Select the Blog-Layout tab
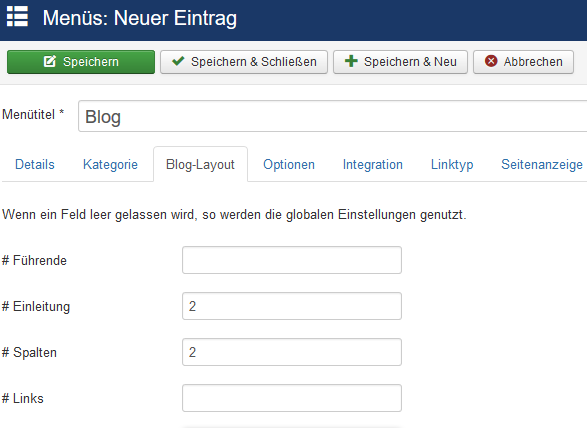This screenshot has height=428, width=587. (x=200, y=164)
